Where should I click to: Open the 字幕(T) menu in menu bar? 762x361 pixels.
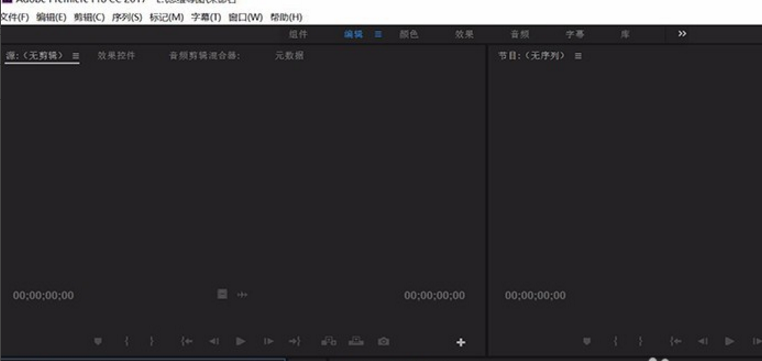(x=206, y=17)
